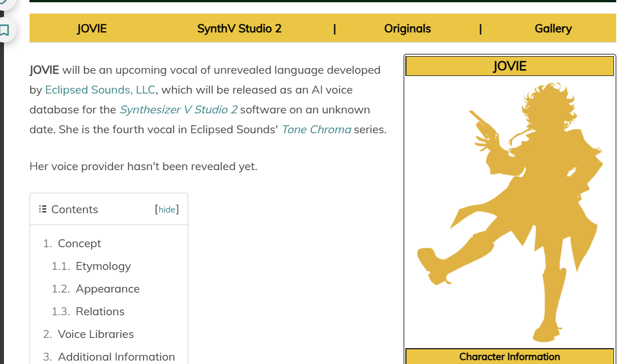Viewport: 631px width, 364px height.
Task: Follow the Synthesizer V Studio 2 link
Action: [179, 109]
